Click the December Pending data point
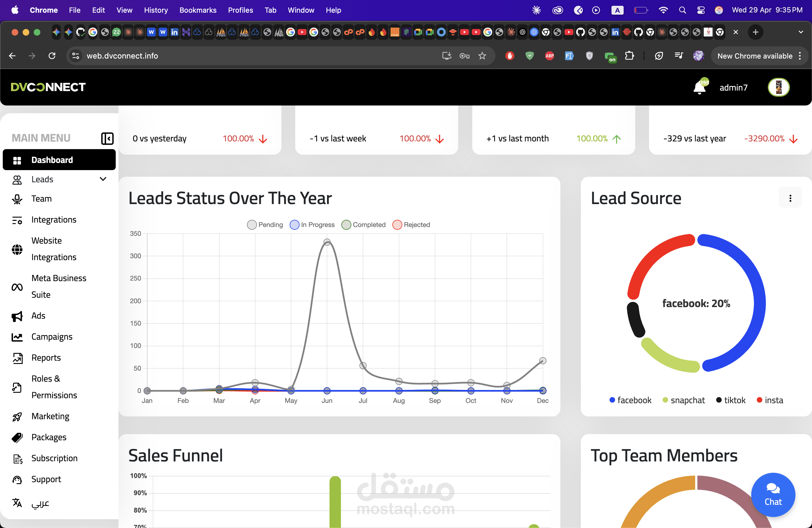Image resolution: width=812 pixels, height=528 pixels. tap(542, 361)
